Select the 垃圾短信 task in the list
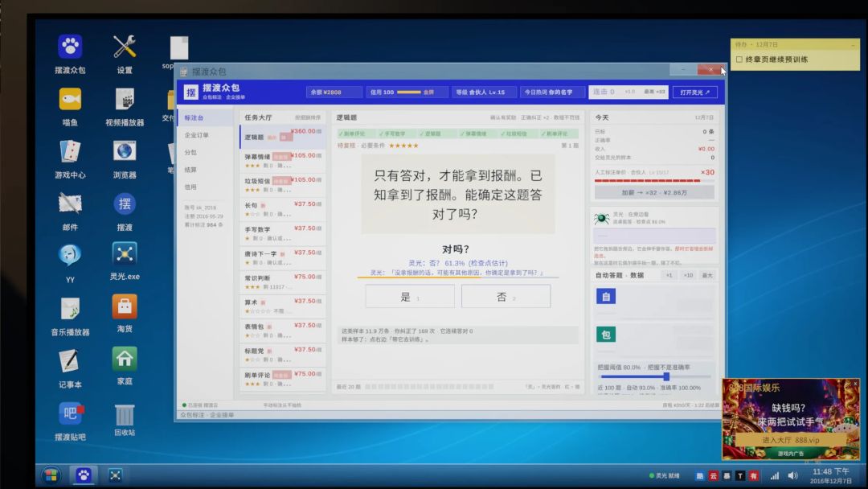 point(282,185)
